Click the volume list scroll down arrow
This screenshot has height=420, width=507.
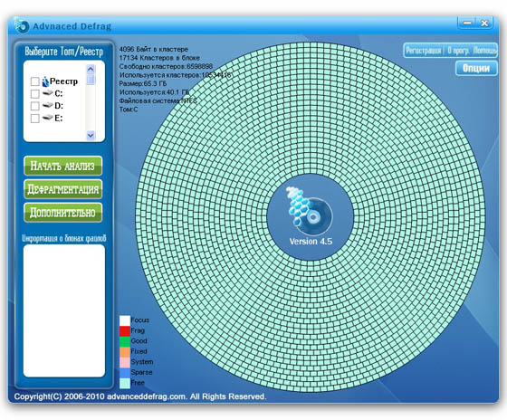point(91,135)
